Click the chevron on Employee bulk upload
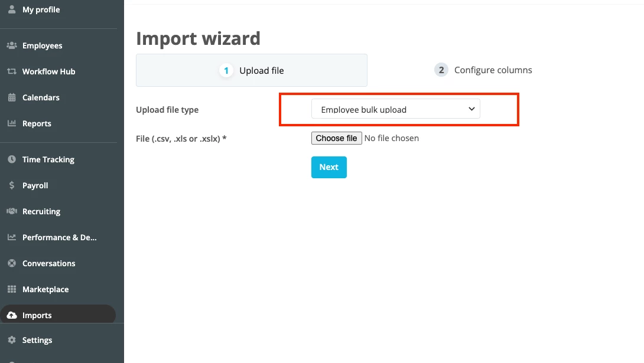 [471, 109]
